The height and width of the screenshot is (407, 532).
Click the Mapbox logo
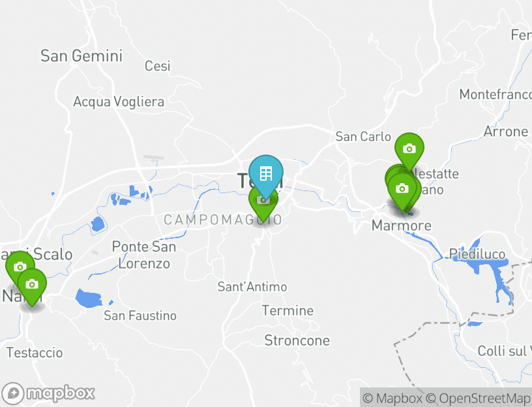pyautogui.click(x=48, y=393)
